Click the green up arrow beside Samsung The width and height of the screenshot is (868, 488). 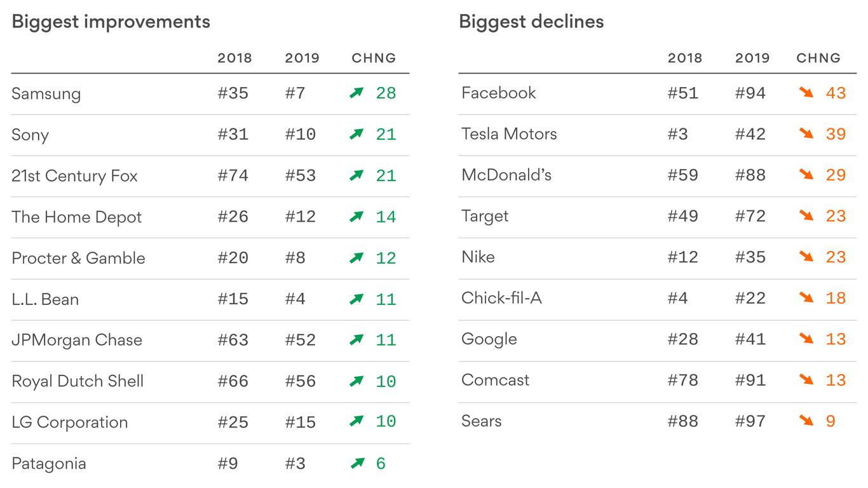356,93
